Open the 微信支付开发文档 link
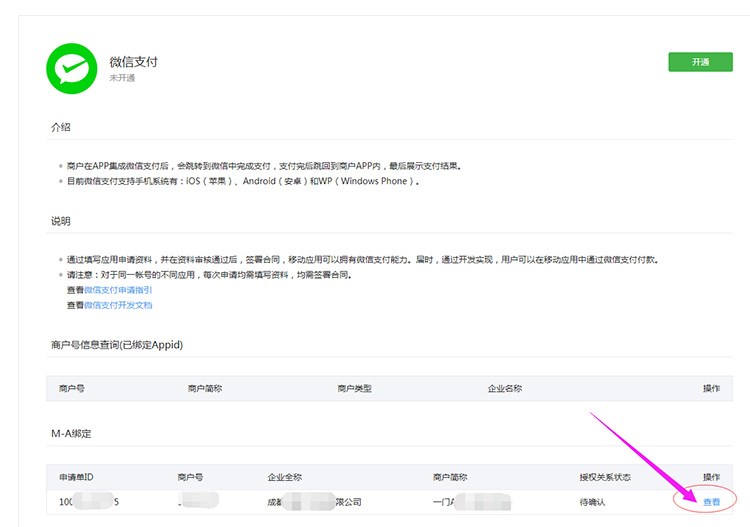 point(118,305)
